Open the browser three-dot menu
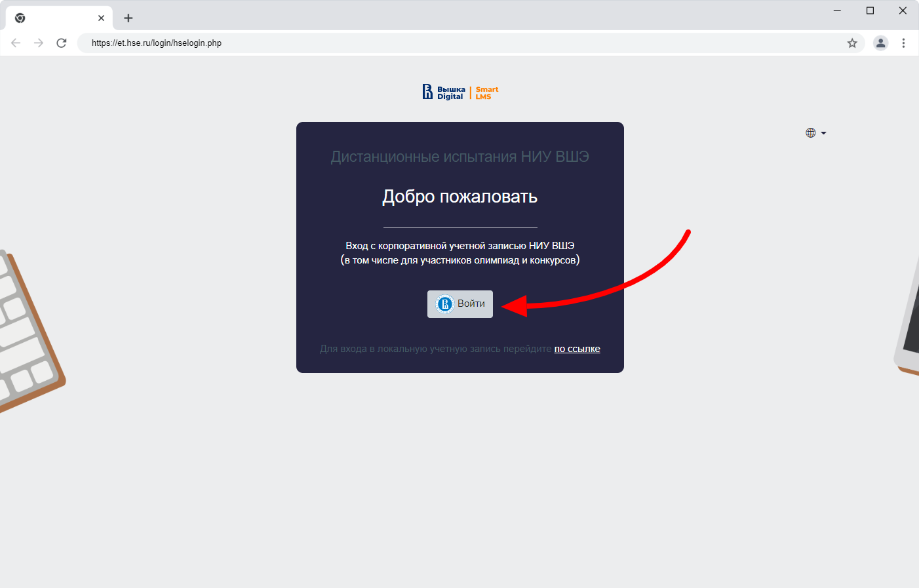This screenshot has height=588, width=919. tap(903, 43)
